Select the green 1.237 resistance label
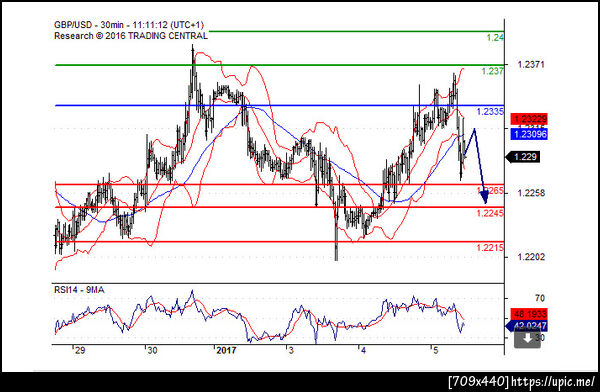Screen dimensions: 600x392 492,71
